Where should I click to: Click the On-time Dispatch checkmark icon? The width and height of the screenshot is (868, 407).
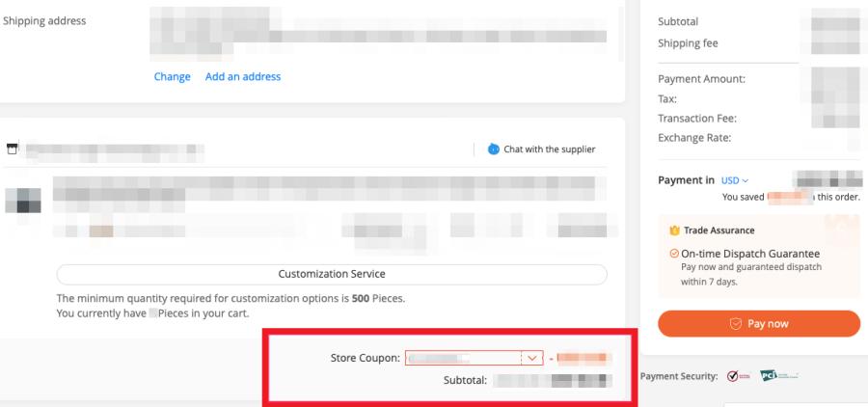(674, 253)
